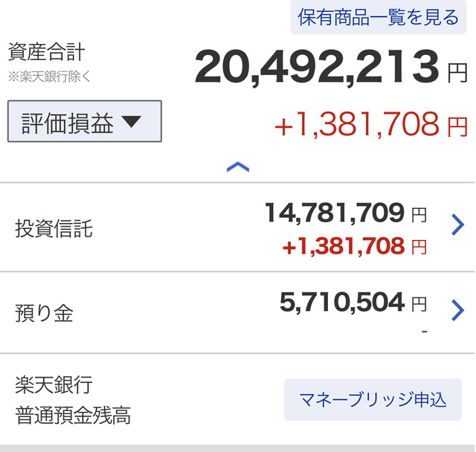Click the 普通預金残高 label text
Viewport: 476px width, 452px height.
(73, 415)
